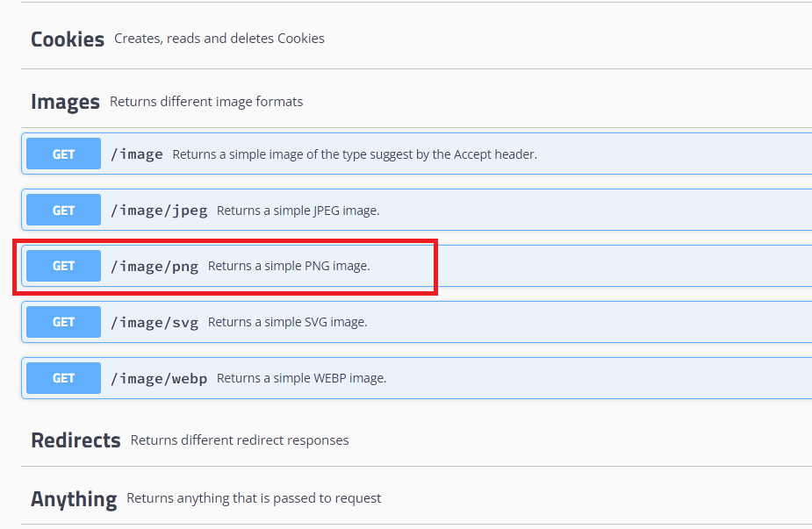Select 'Returns a simple SVG image.' description
812x529 pixels.
287,322
